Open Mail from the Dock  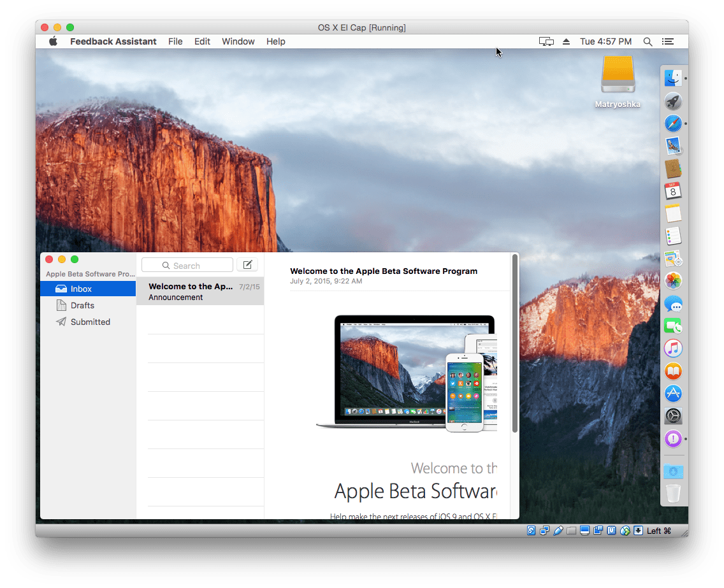(x=673, y=145)
